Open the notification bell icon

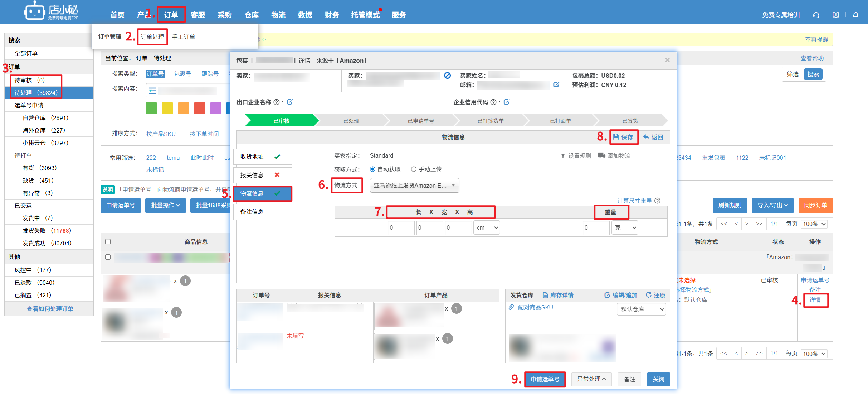855,15
